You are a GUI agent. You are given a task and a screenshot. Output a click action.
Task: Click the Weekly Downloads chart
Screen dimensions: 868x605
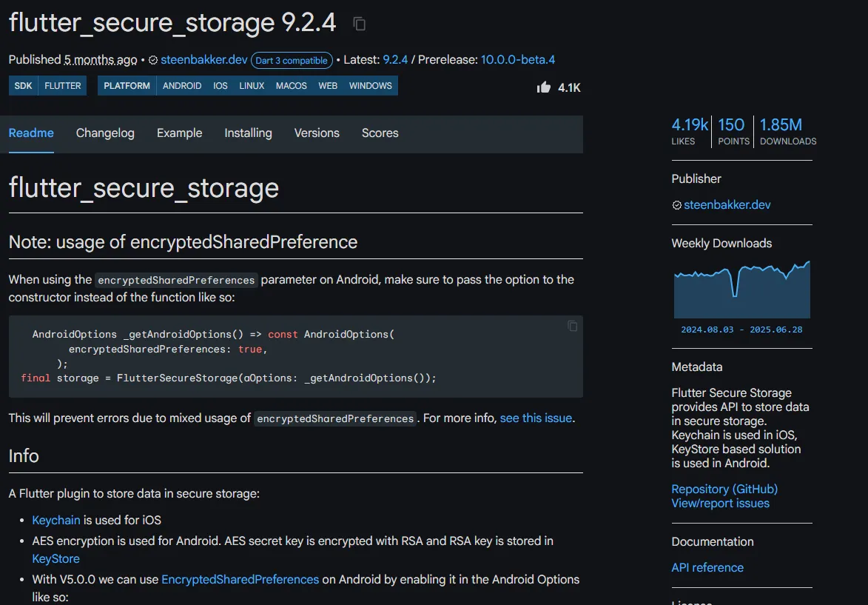pyautogui.click(x=741, y=290)
